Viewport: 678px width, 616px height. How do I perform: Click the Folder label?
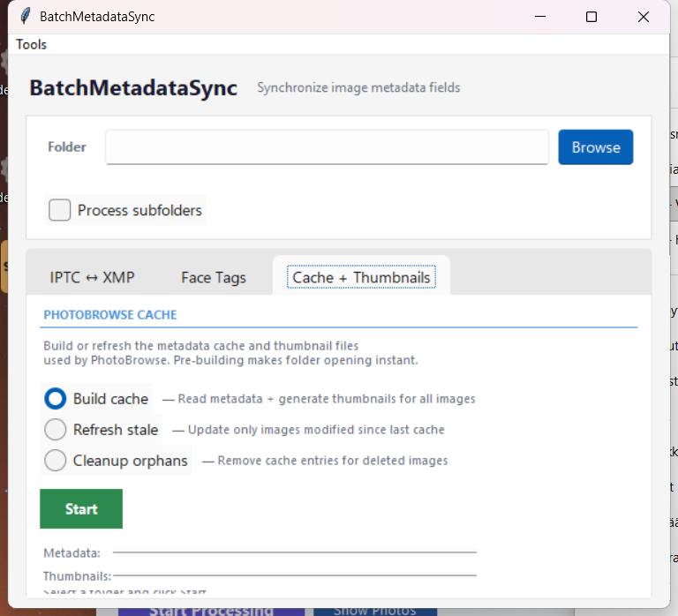click(66, 147)
